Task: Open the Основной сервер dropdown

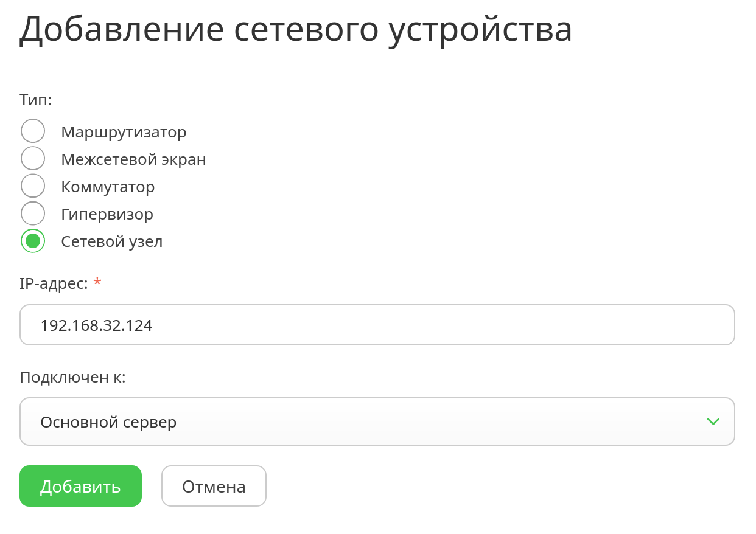Action: (x=365, y=421)
